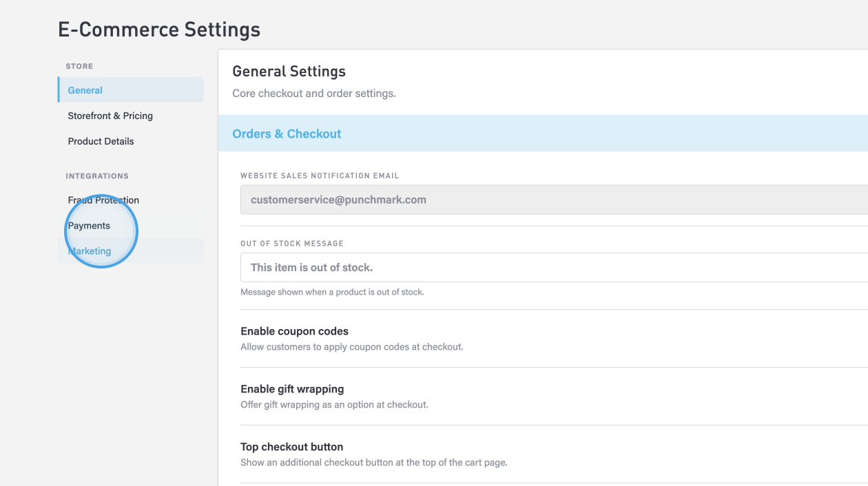Viewport: 868px width, 486px height.
Task: Select the Enable coupon codes setting title
Action: point(294,331)
